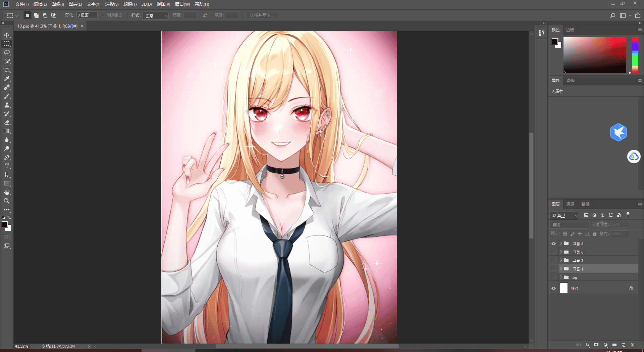The height and width of the screenshot is (352, 644).
Task: Close the 10.psd document tab
Action: (x=82, y=26)
